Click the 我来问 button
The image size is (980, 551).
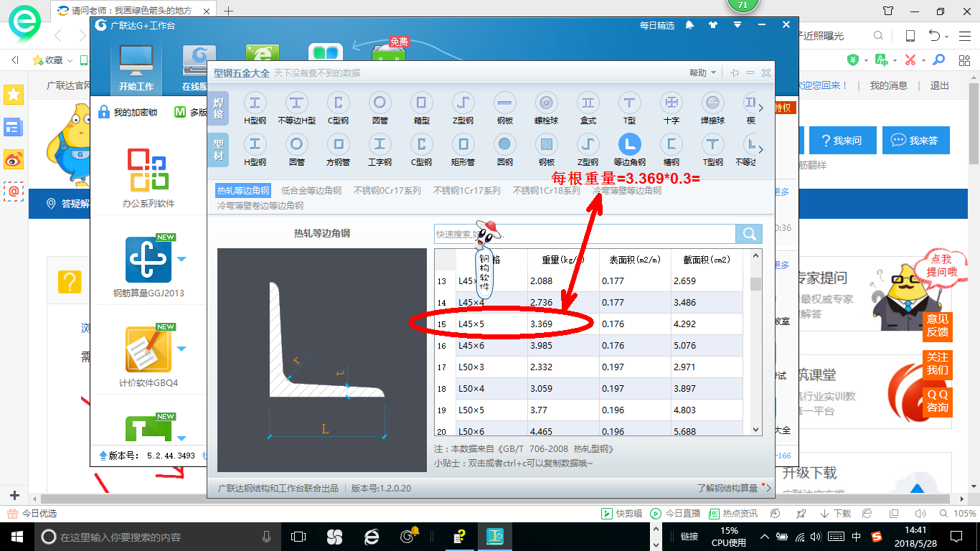pyautogui.click(x=842, y=141)
